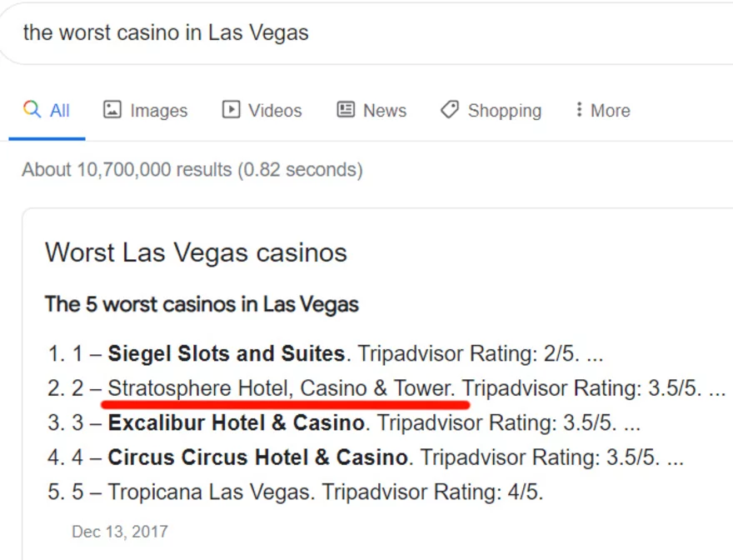Click the three-dot More icon

click(579, 110)
